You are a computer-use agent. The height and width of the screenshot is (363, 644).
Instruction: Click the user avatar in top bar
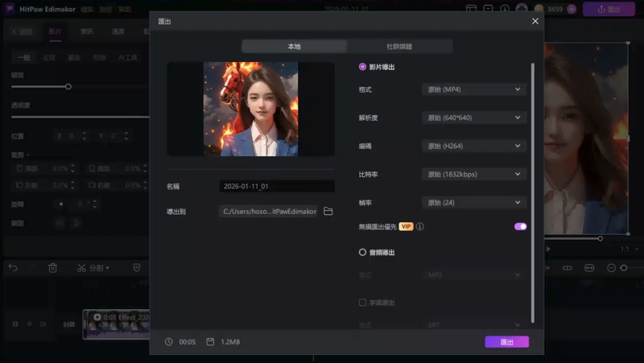tap(522, 9)
